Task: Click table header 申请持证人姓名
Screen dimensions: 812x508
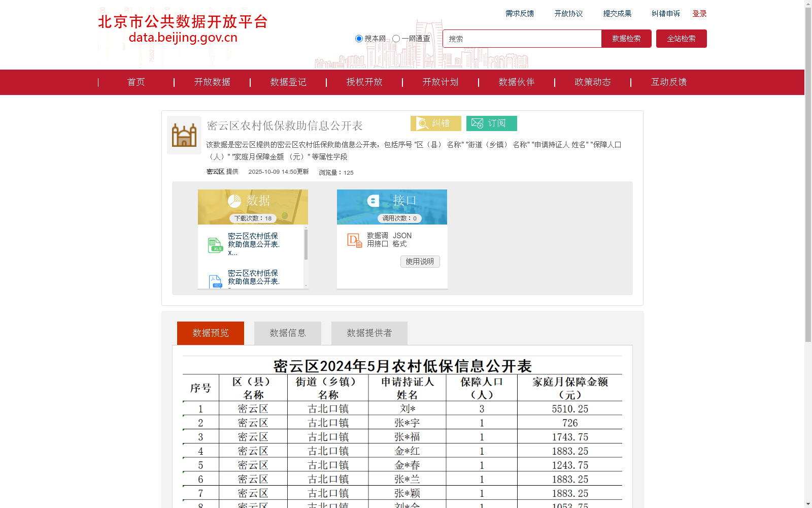Action: click(x=408, y=388)
